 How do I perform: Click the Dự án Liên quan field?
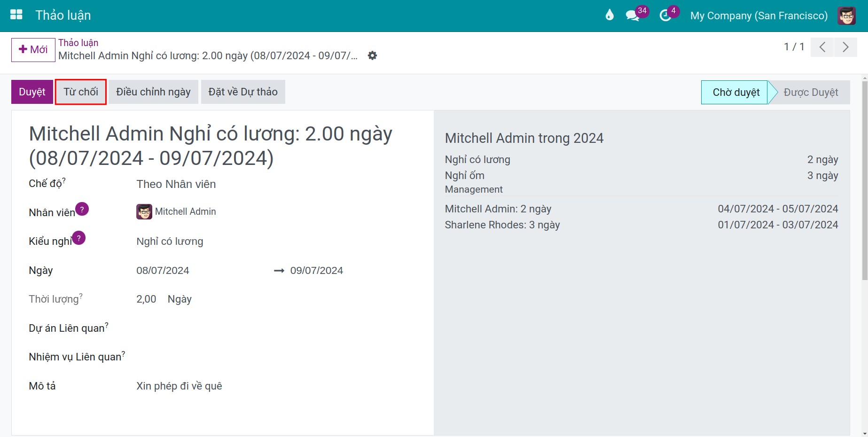tap(276, 328)
